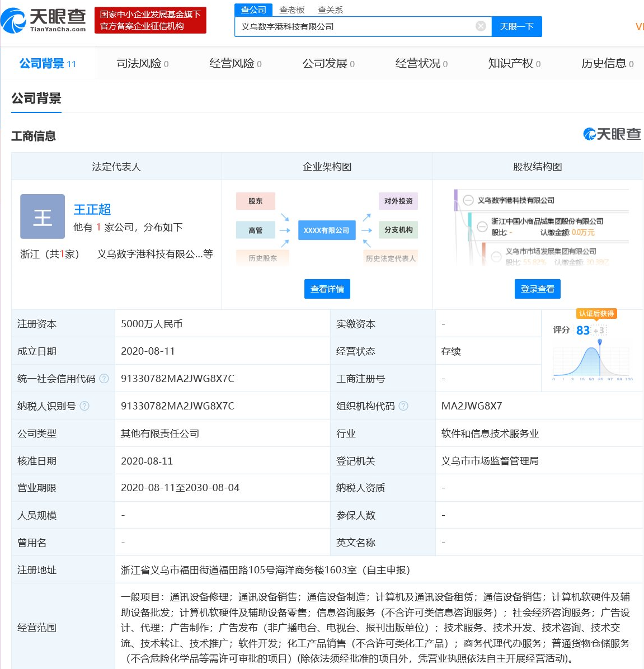Click the 评分 83 score value
644x669 pixels.
[x=583, y=330]
